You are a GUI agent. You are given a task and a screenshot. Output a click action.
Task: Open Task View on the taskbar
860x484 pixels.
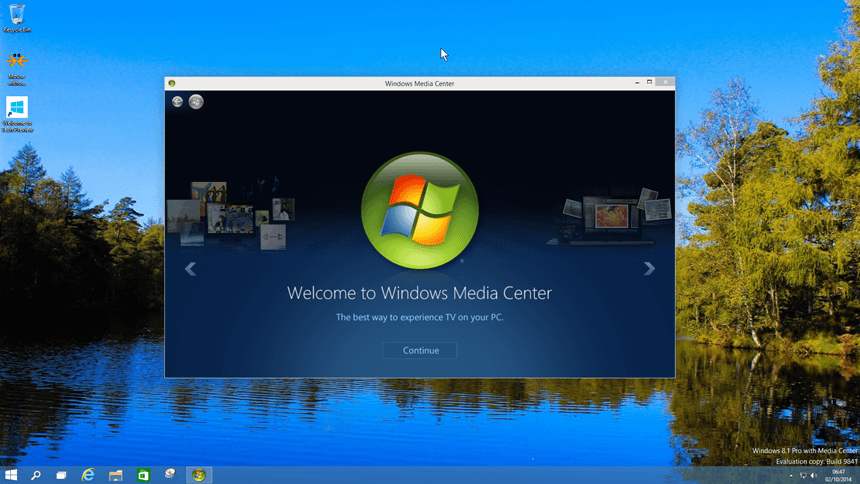(61, 475)
